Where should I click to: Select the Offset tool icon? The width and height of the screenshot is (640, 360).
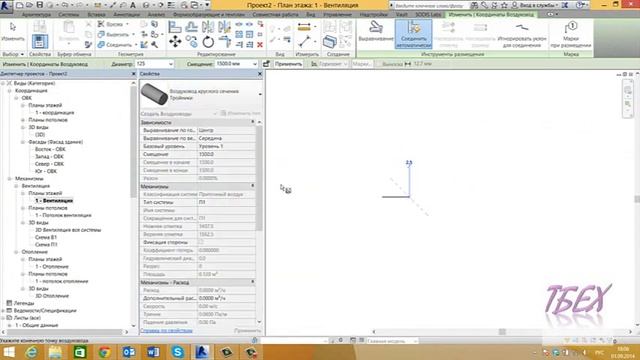click(x=191, y=27)
